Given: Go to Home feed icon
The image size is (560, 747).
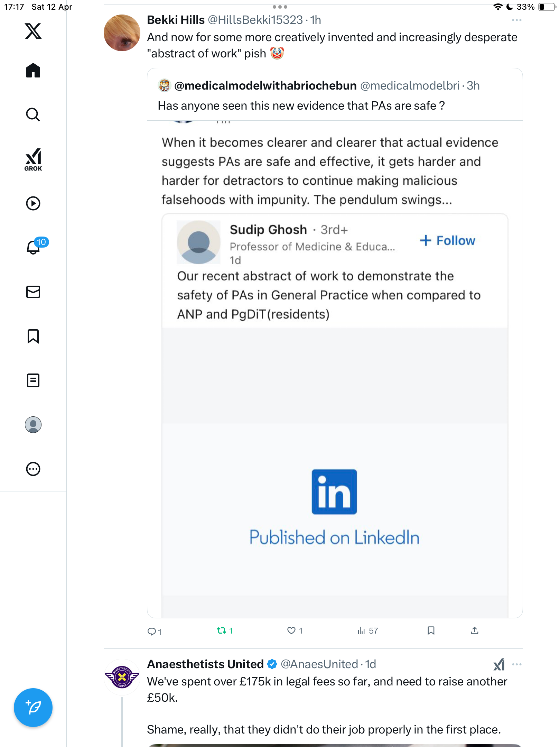Looking at the screenshot, I should coord(33,71).
